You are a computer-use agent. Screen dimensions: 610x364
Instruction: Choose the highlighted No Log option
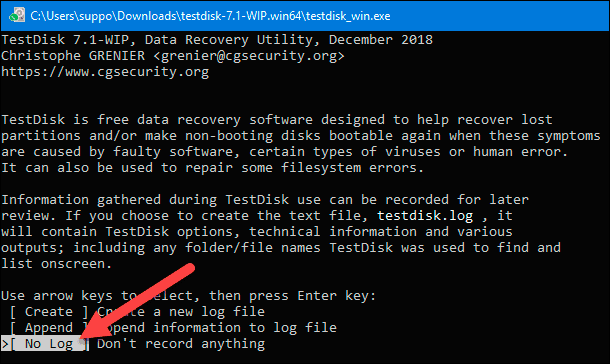pyautogui.click(x=49, y=344)
